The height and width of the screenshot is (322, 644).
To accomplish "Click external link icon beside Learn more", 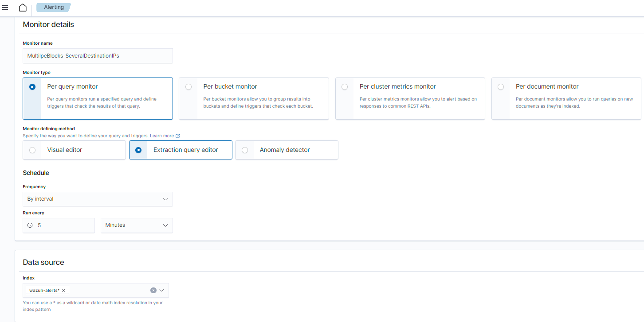I will pos(178,136).
